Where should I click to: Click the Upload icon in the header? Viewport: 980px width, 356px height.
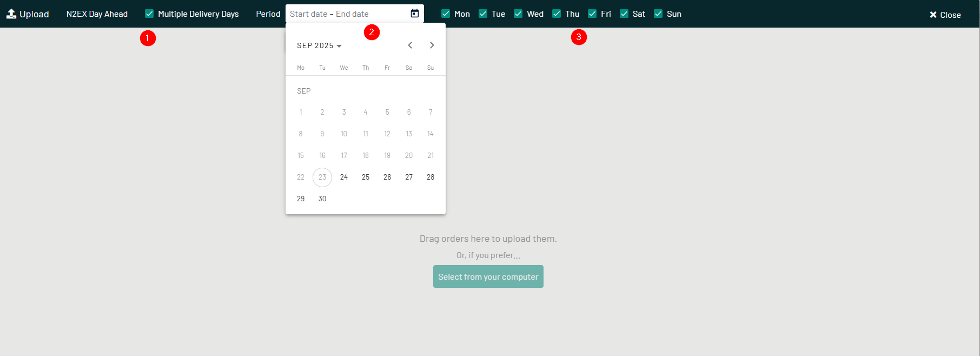coord(11,14)
